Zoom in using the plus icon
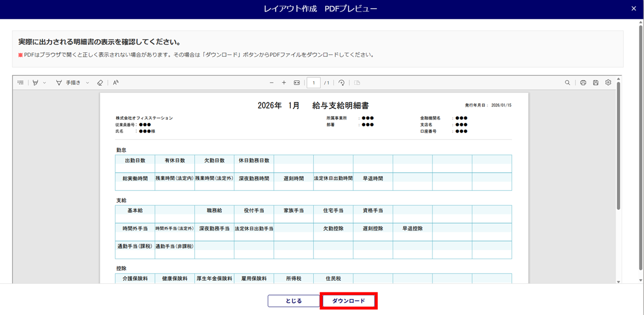644x315 pixels. 284,83
